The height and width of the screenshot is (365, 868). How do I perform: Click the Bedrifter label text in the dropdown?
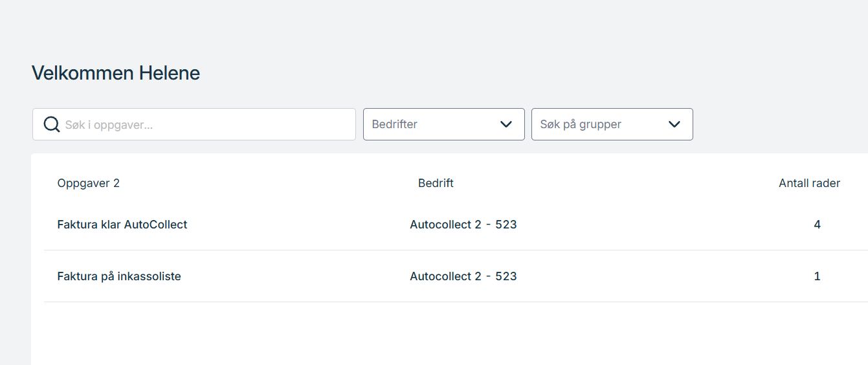394,124
